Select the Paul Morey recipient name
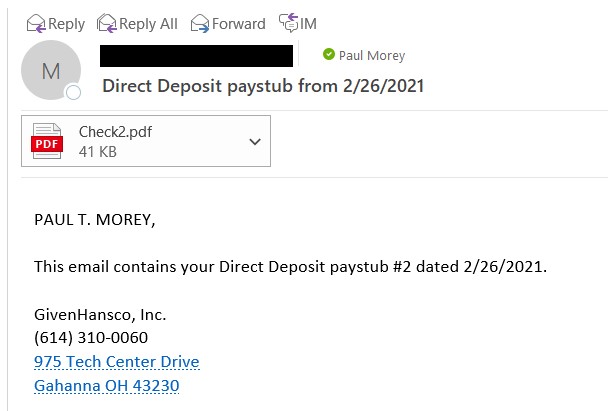This screenshot has height=411, width=608. 372,56
